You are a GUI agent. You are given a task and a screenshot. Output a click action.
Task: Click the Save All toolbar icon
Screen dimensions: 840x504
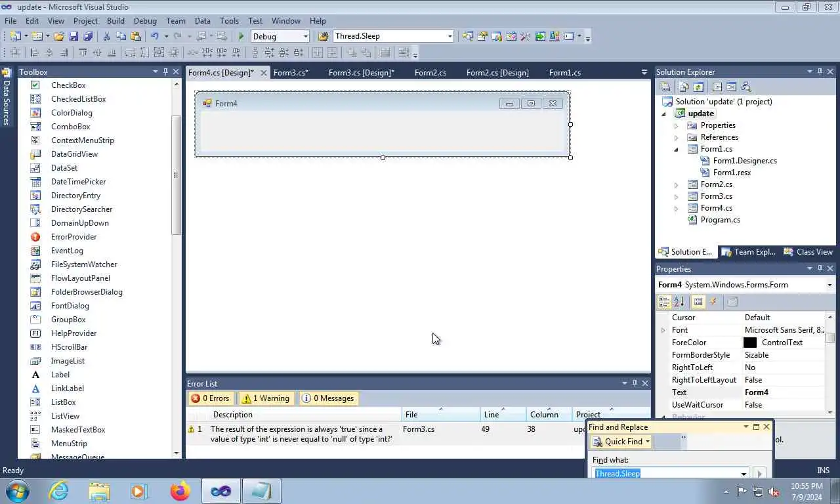[88, 36]
